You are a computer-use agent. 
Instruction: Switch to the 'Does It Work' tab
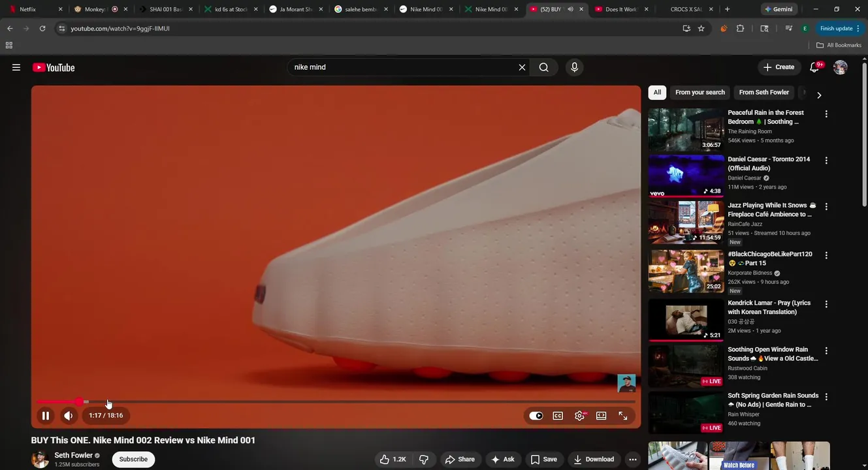tap(622, 9)
